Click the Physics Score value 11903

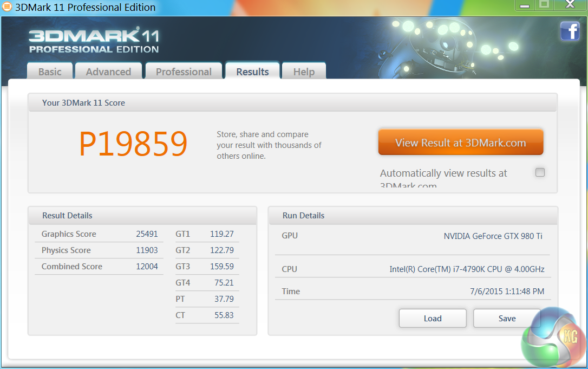click(x=147, y=250)
